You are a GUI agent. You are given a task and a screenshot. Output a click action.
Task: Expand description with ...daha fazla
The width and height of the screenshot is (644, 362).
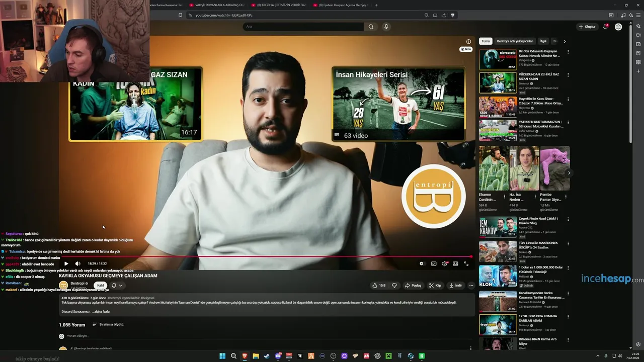click(x=101, y=312)
